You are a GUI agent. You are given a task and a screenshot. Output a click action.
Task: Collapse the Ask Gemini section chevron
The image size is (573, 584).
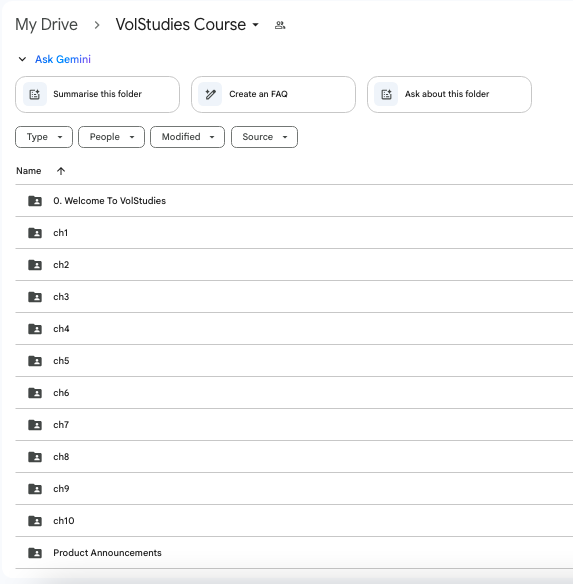tap(22, 59)
